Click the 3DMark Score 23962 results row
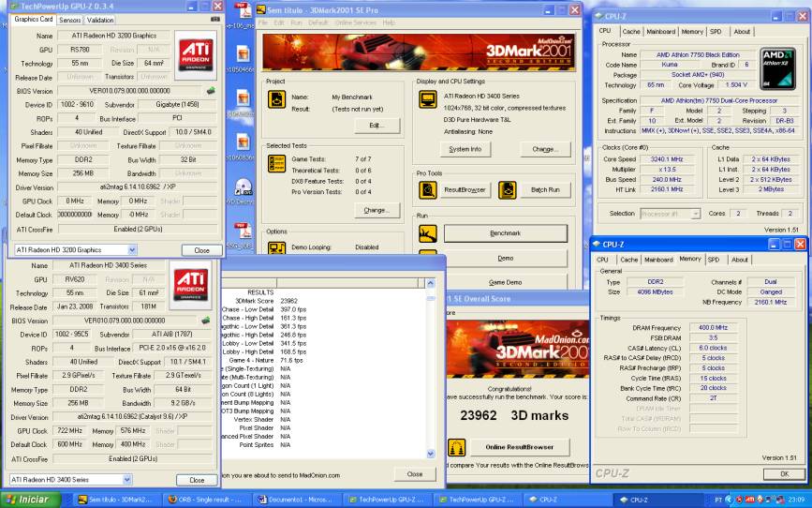The height and width of the screenshot is (508, 812). [x=268, y=301]
